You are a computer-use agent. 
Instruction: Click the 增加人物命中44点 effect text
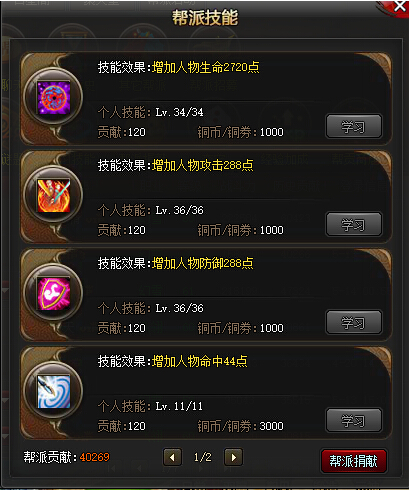[x=199, y=361]
